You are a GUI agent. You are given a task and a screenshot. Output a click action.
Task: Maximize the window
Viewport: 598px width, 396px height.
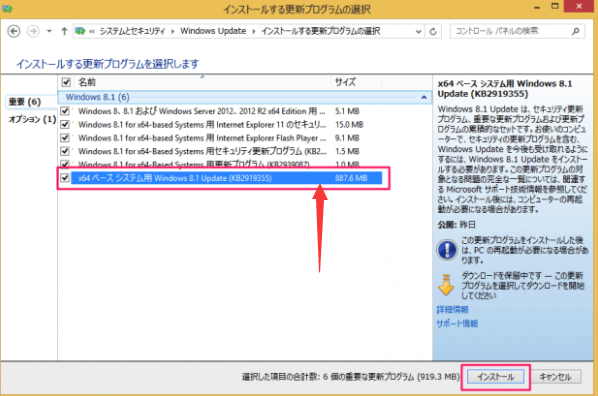(555, 6)
